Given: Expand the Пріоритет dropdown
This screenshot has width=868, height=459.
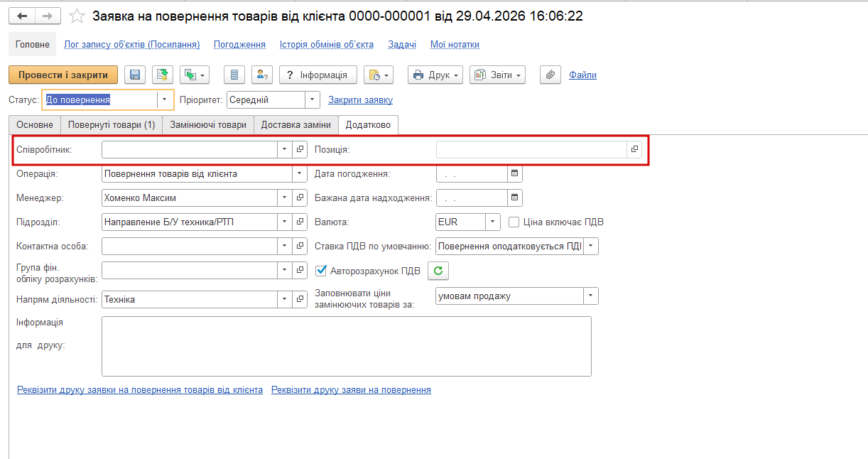Looking at the screenshot, I should point(313,100).
